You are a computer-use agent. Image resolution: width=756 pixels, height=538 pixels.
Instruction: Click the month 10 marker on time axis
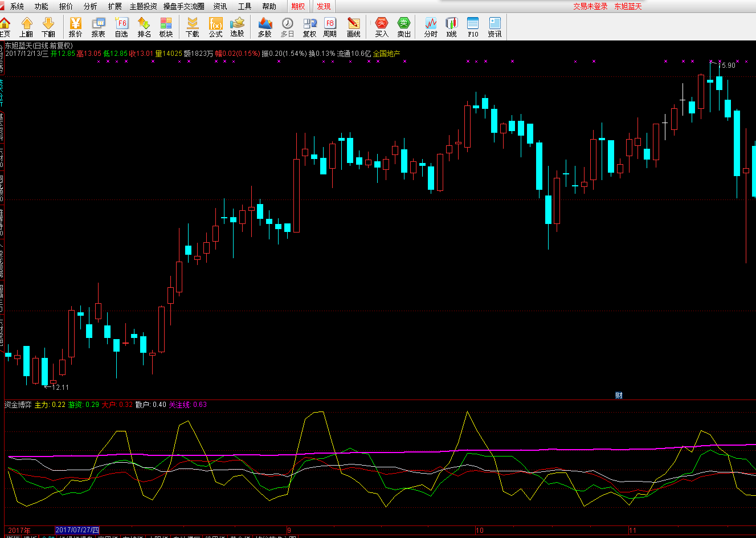pyautogui.click(x=480, y=531)
